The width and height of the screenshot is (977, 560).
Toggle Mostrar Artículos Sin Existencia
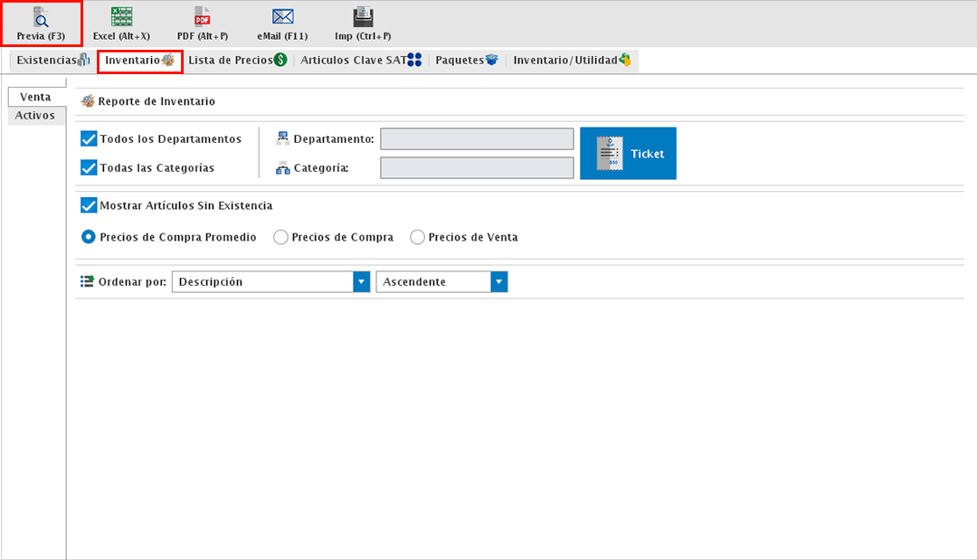tap(88, 204)
